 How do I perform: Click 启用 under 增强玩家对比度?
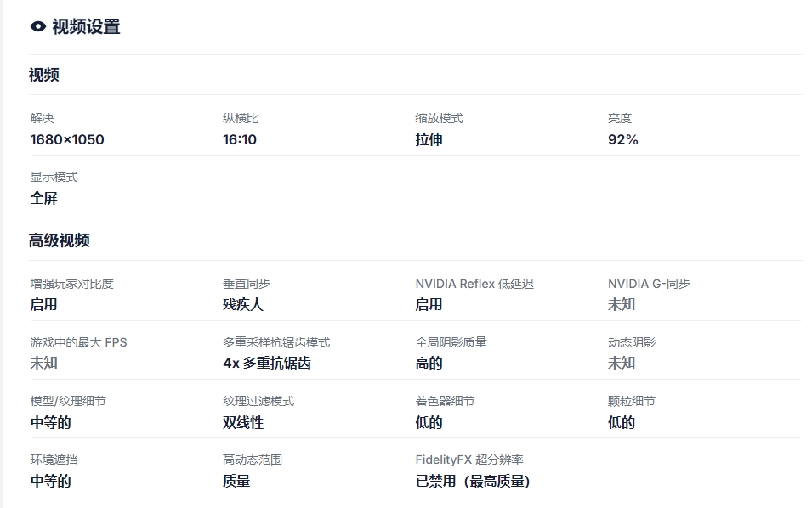point(44,304)
